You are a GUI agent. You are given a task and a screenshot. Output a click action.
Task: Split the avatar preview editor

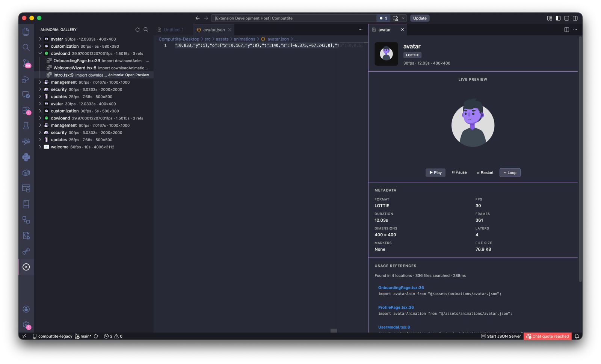click(x=566, y=29)
